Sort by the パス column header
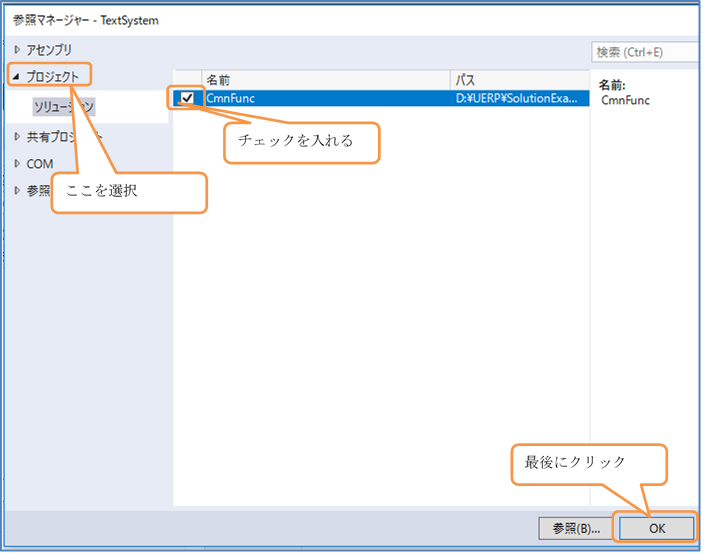Image resolution: width=704 pixels, height=554 pixels. coord(466,79)
